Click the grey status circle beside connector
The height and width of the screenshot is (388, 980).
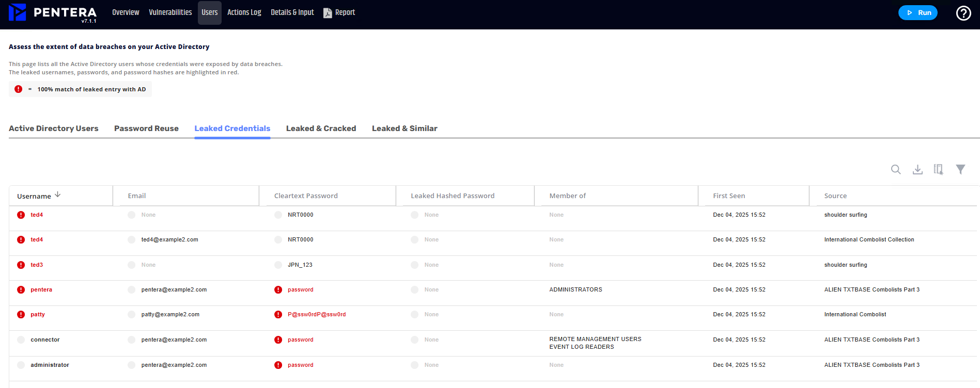(x=21, y=340)
